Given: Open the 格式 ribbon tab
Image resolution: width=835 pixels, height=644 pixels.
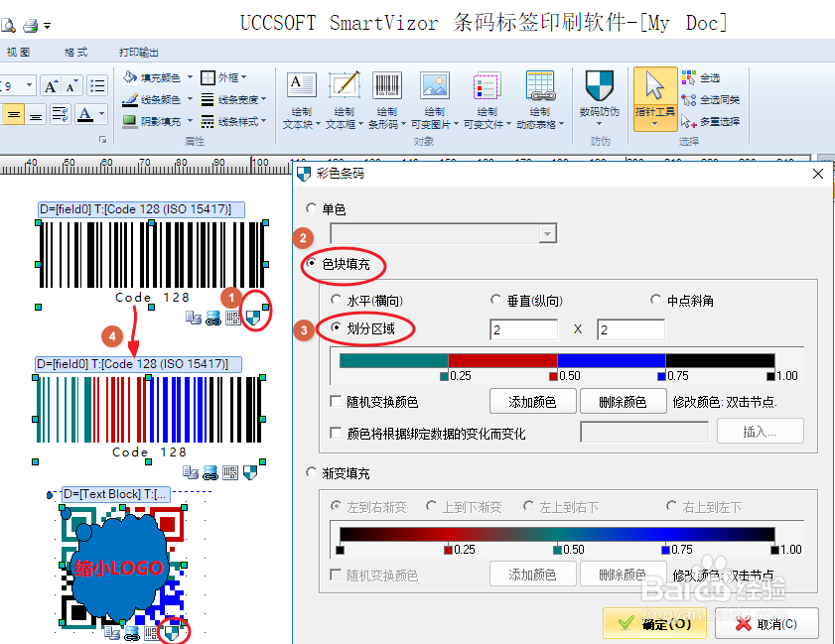Looking at the screenshot, I should tap(75, 53).
